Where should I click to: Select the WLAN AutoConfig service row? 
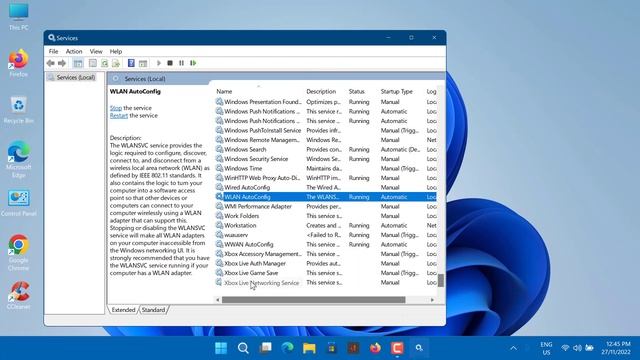point(325,197)
